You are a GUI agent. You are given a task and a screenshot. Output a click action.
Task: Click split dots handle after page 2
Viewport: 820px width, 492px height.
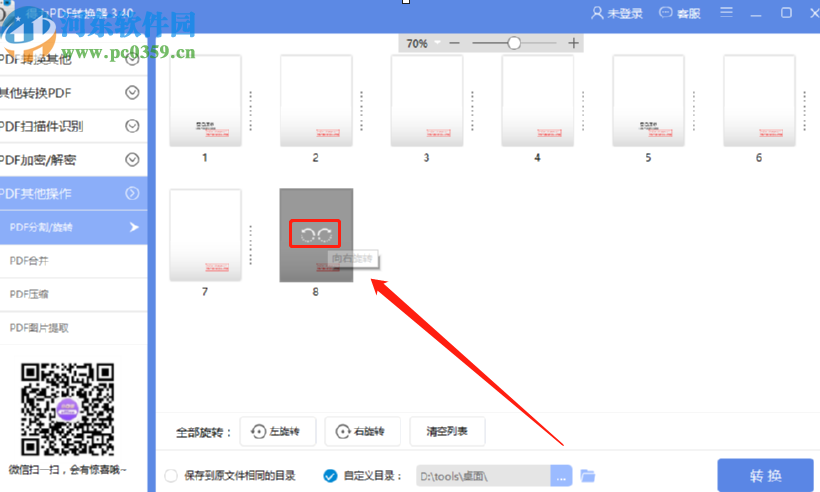(x=361, y=111)
